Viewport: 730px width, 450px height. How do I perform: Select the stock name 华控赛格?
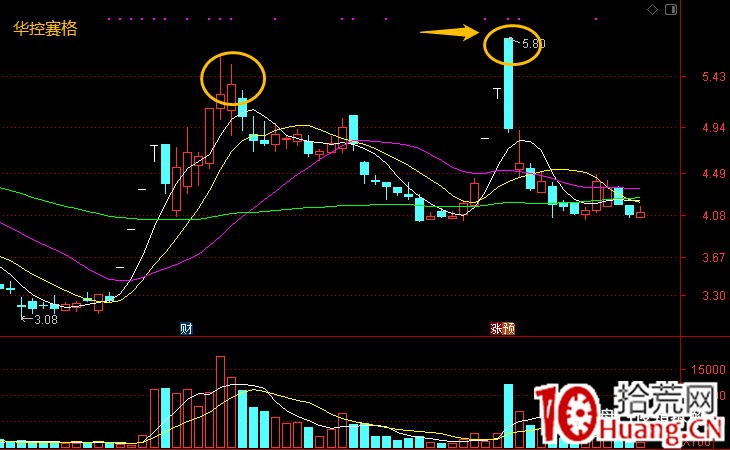pos(45,29)
